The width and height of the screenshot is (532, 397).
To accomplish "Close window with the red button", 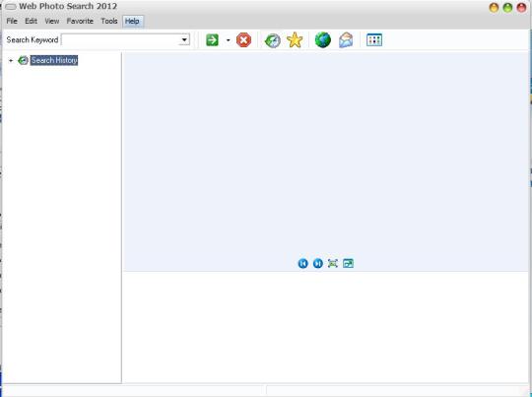I will pyautogui.click(x=521, y=8).
